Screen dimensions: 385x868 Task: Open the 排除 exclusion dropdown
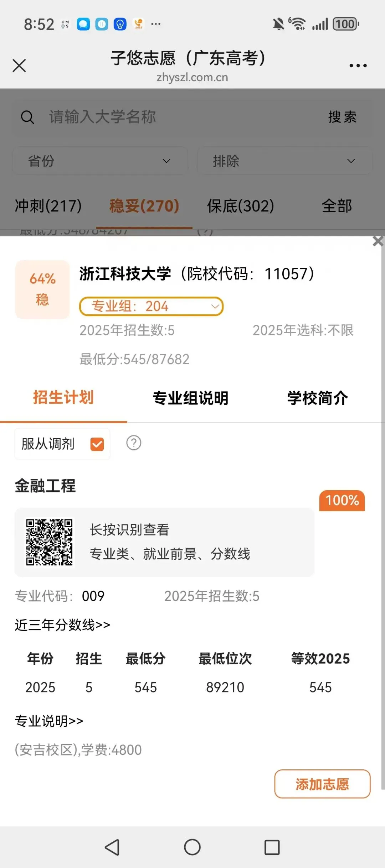285,161
